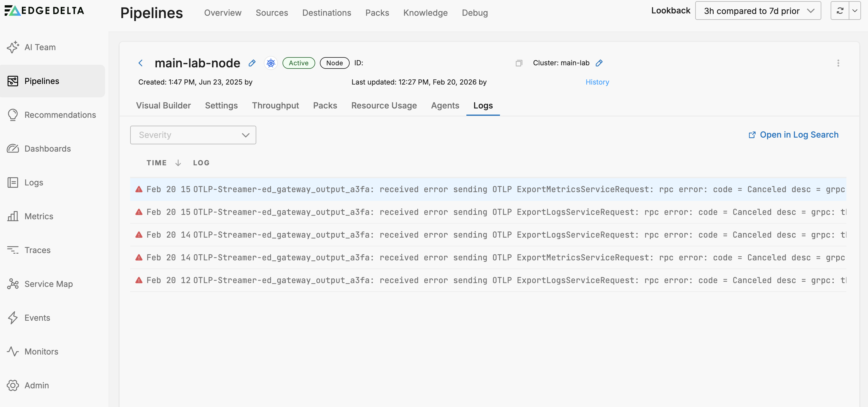The image size is (868, 407).
Task: Open the Severity filter dropdown
Action: click(193, 135)
